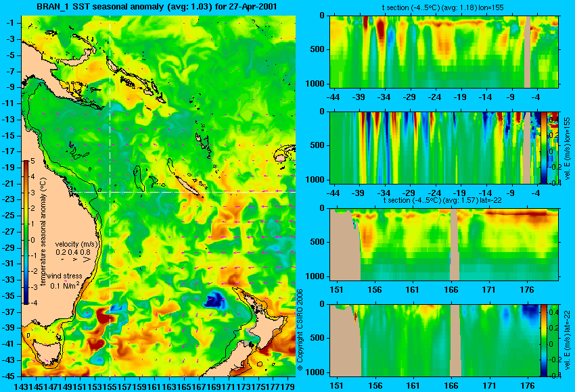Click the '0.2 0.4 0.8' velocity scale values

click(x=73, y=252)
